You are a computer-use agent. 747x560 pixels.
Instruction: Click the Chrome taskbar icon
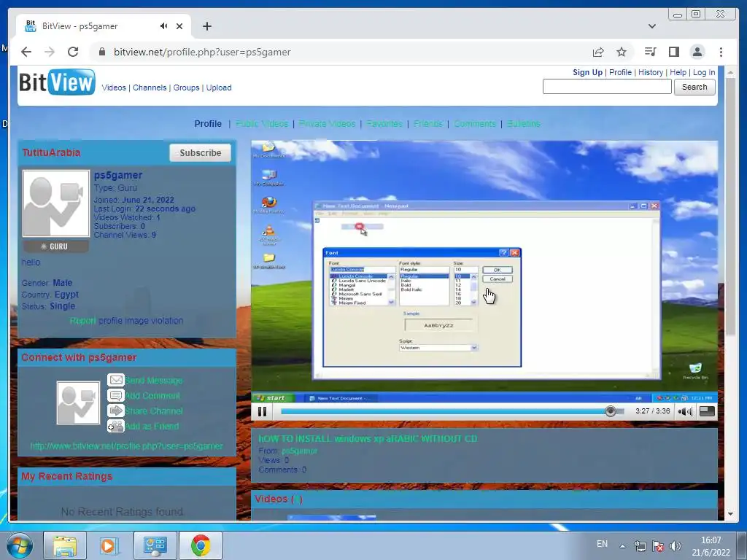tap(201, 545)
